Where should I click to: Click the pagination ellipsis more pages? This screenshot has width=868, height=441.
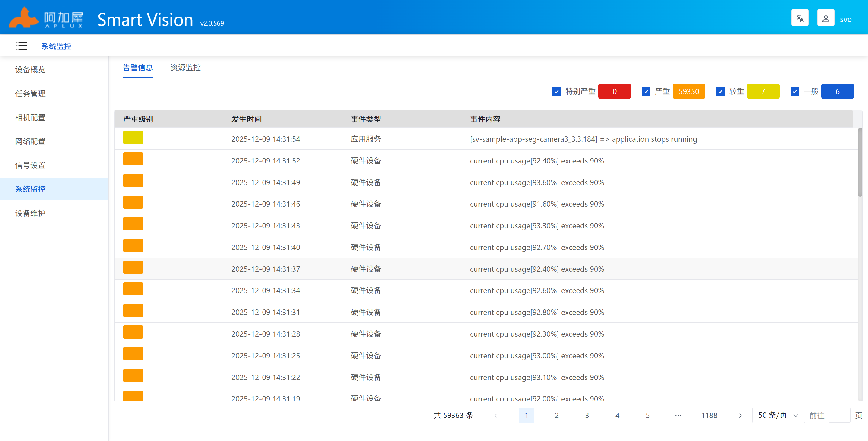click(678, 415)
